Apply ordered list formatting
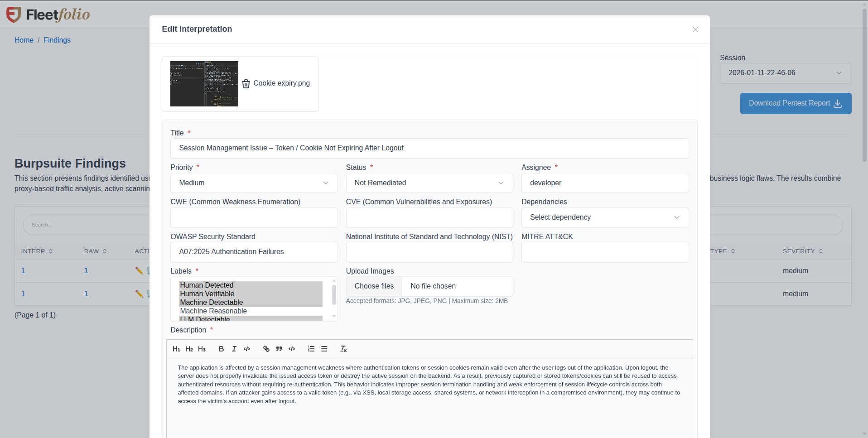The width and height of the screenshot is (868, 438). (x=311, y=349)
